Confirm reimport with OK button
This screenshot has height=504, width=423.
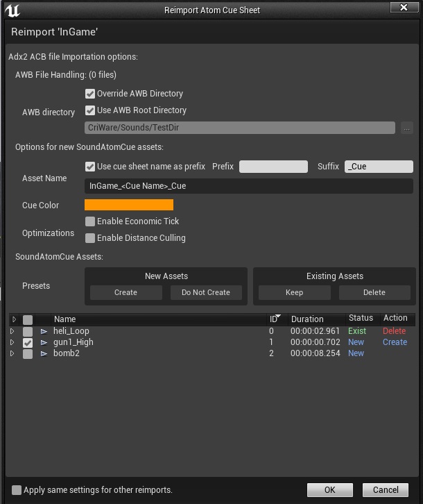coord(330,490)
